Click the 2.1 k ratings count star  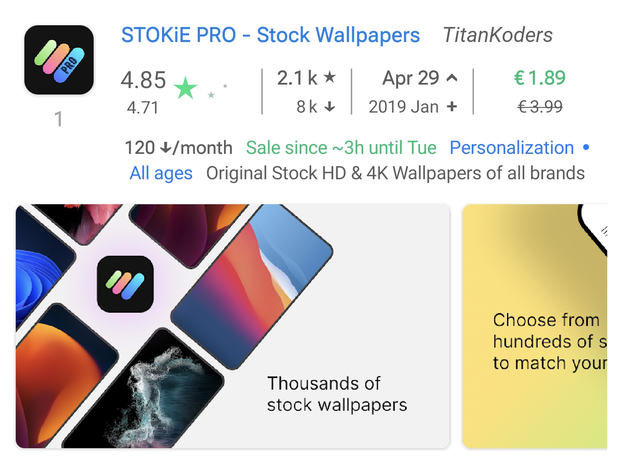(x=329, y=78)
